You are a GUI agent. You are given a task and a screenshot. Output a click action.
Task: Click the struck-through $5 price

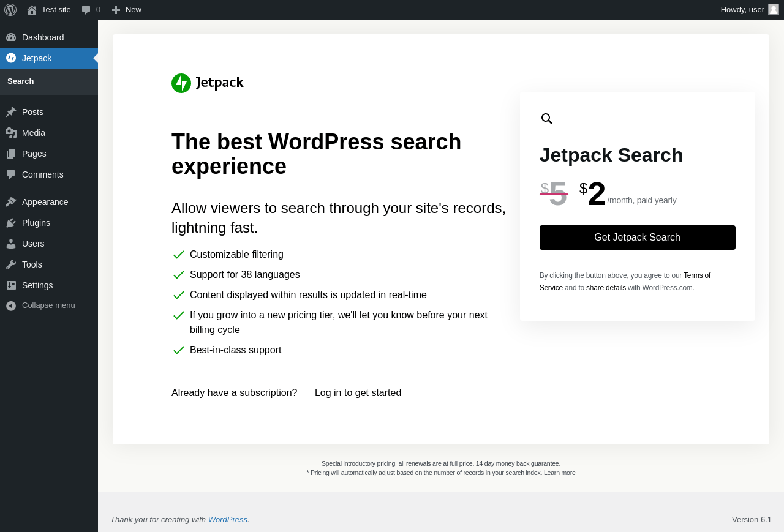(554, 194)
